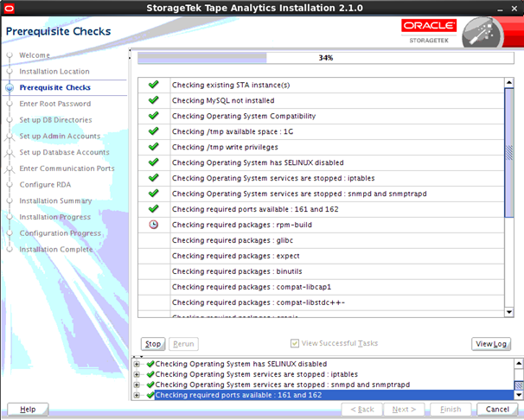Click row Checking required packages : compat-libstdc++-
This screenshot has width=524, height=420.
coord(321,302)
